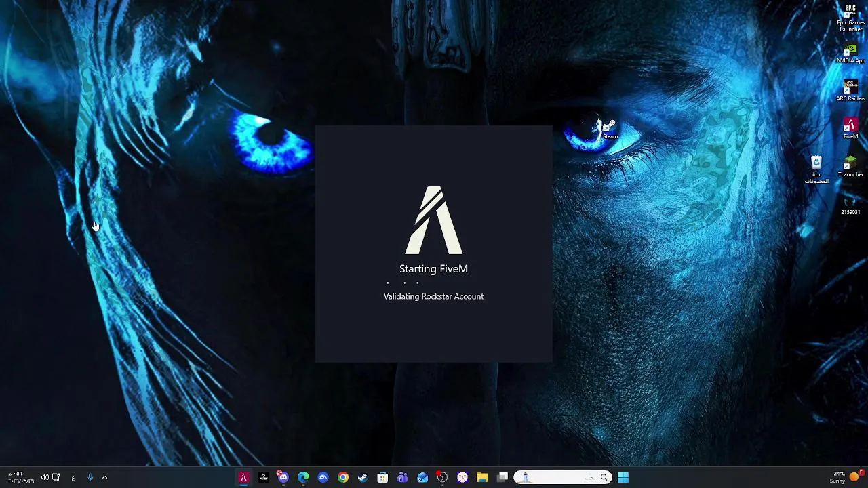Select the 2159031 desktop item
The image size is (868, 488).
pos(850,206)
